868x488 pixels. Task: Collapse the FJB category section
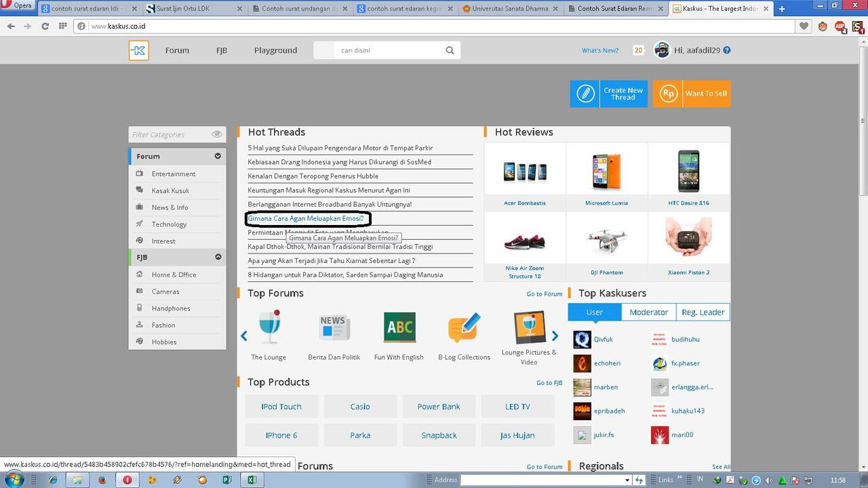[218, 257]
